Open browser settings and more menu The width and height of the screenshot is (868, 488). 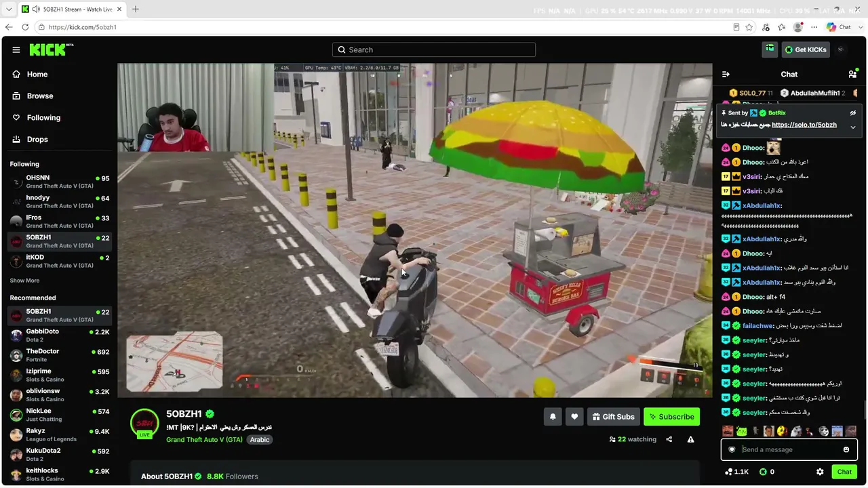coord(814,27)
